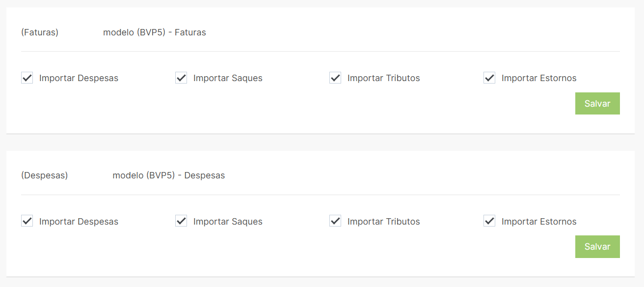Click "Importar Despesas" label text in Despesas panel
This screenshot has width=644, height=287.
[x=79, y=222]
